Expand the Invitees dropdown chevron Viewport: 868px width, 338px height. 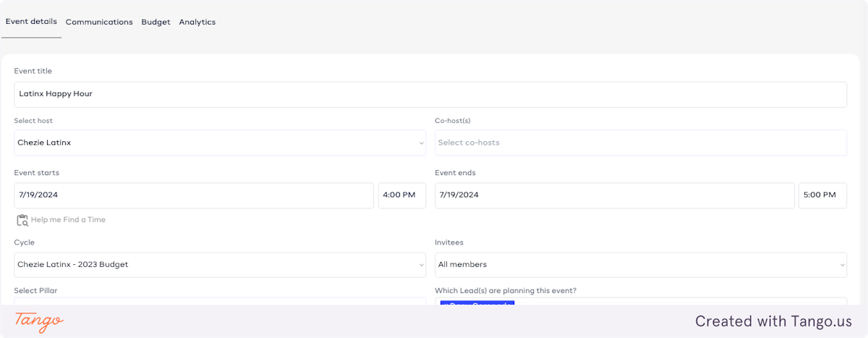[x=841, y=265]
